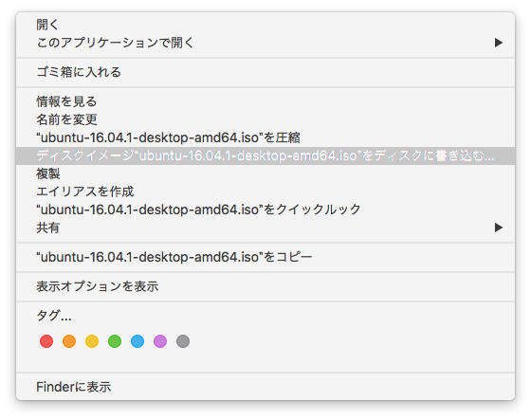Expand arrow beside 共有
531x420 pixels.
coord(498,228)
